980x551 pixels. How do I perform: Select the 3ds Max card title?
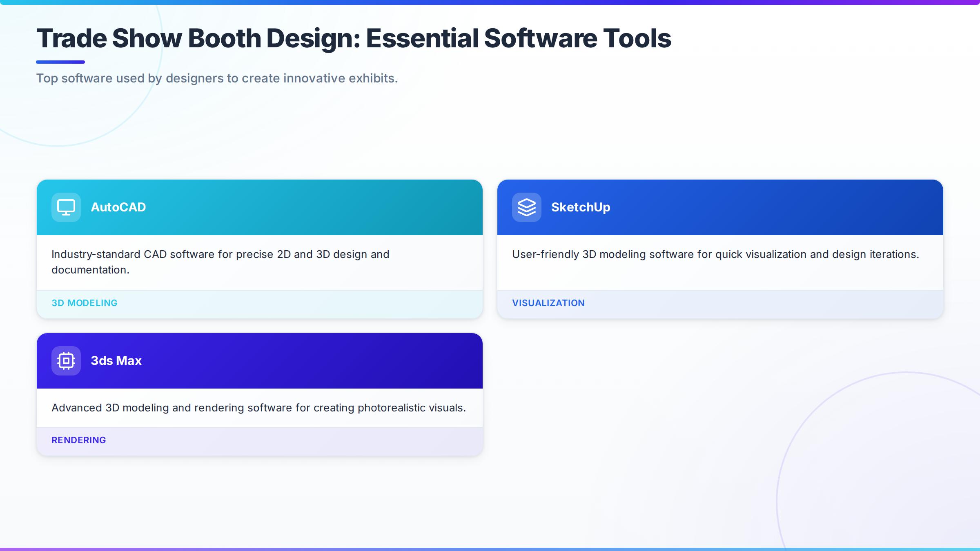(116, 361)
